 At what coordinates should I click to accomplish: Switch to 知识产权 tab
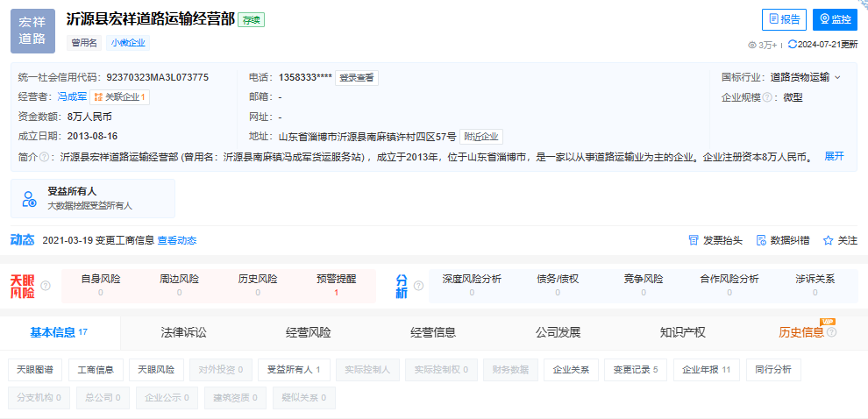coord(682,332)
